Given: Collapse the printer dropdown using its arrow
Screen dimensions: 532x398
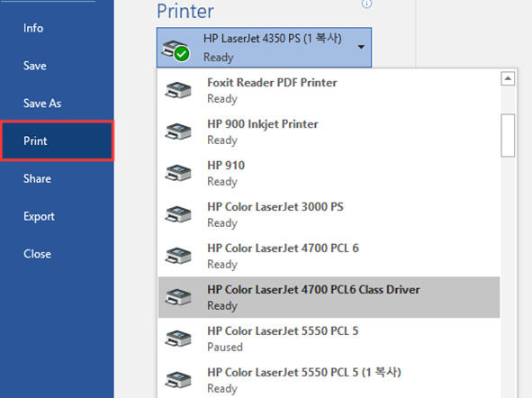Looking at the screenshot, I should [x=361, y=47].
